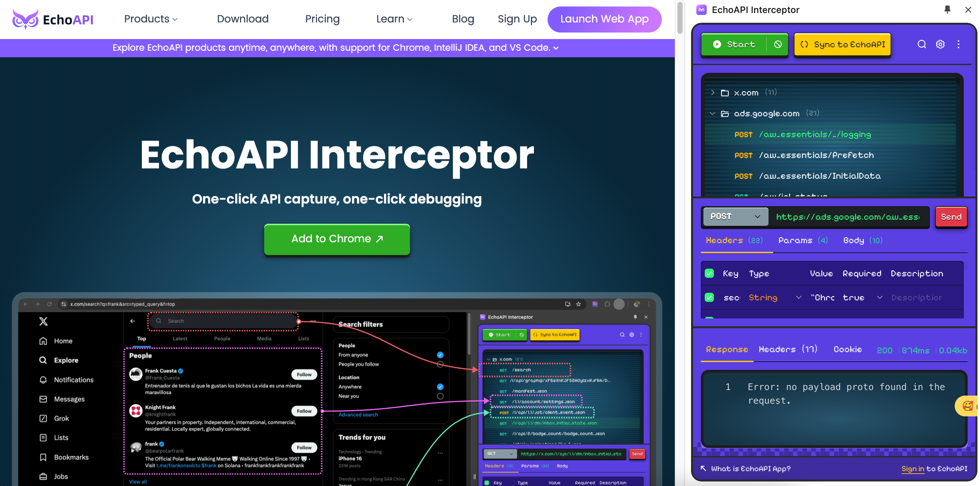This screenshot has width=980, height=486.
Task: Click the Start button in Interceptor
Action: [x=734, y=44]
